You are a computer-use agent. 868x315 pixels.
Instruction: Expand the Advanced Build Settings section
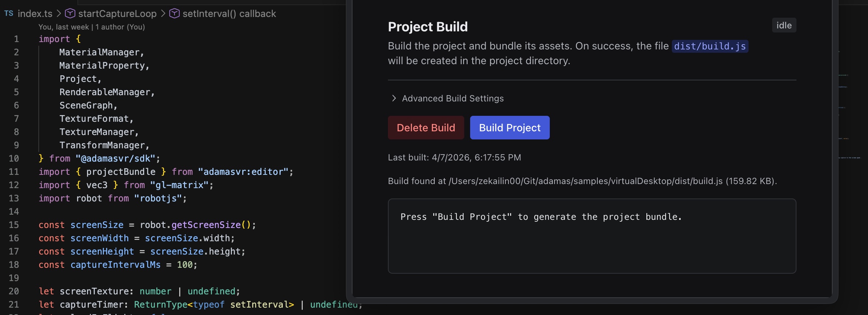452,98
